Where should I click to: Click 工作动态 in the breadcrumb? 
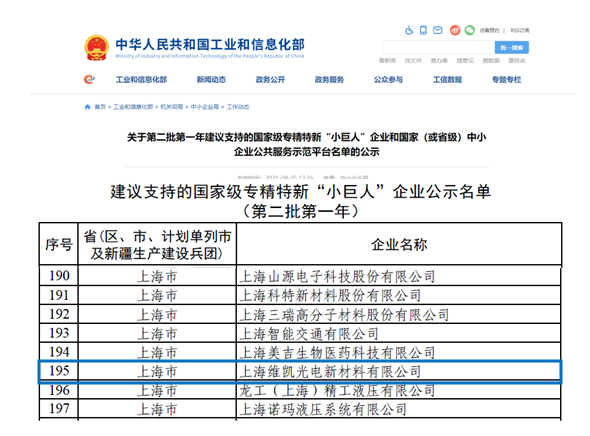point(238,107)
